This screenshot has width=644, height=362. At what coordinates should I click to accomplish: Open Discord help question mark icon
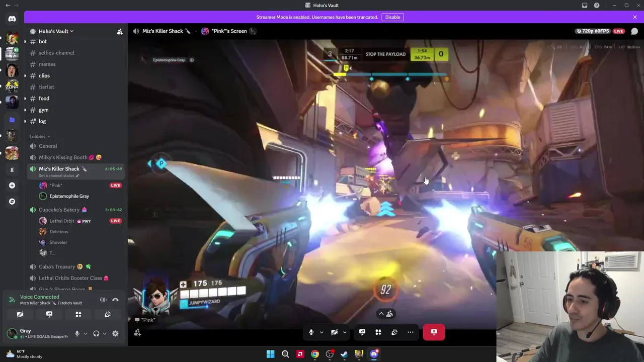pyautogui.click(x=597, y=6)
